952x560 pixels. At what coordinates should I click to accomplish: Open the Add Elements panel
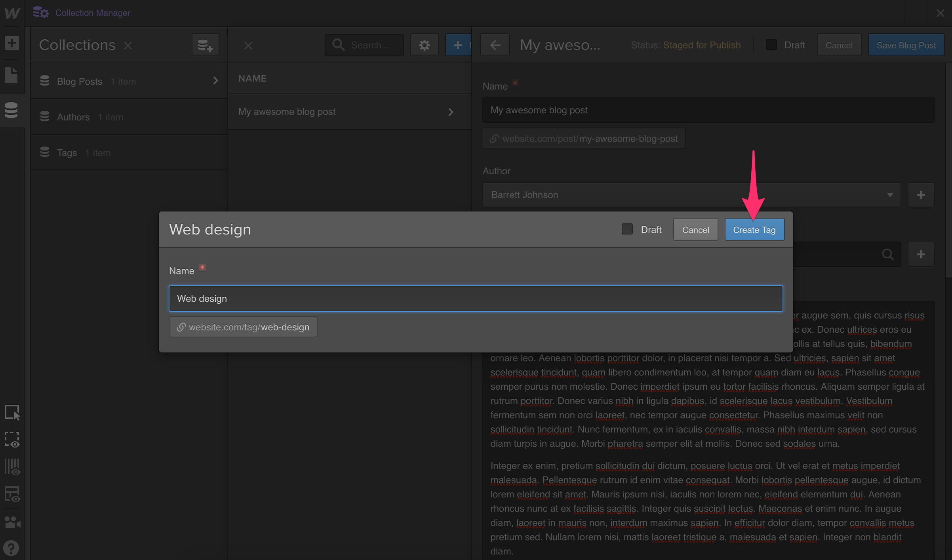point(12,43)
